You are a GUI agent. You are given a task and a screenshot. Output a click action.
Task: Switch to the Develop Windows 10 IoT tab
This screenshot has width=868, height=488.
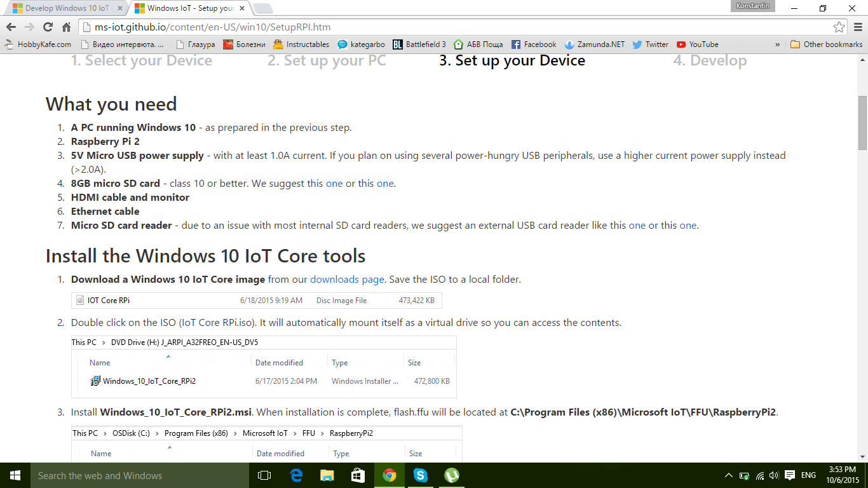[64, 8]
